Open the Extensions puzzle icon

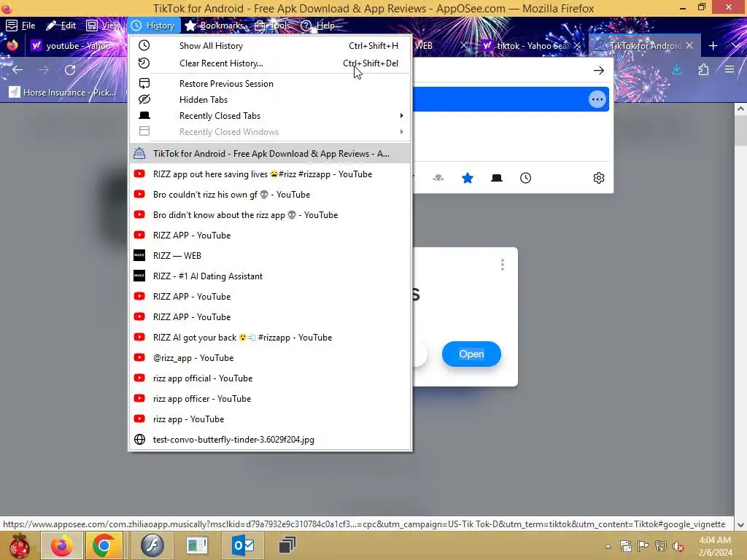[703, 70]
